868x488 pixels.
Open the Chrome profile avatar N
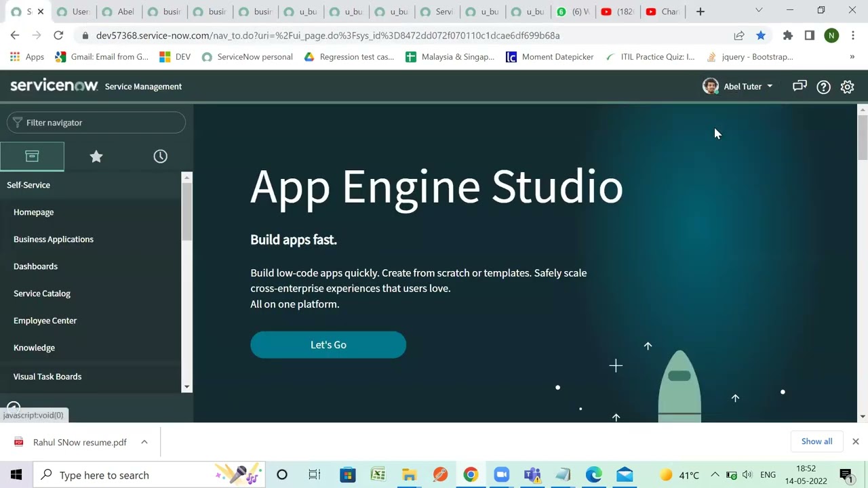[831, 35]
